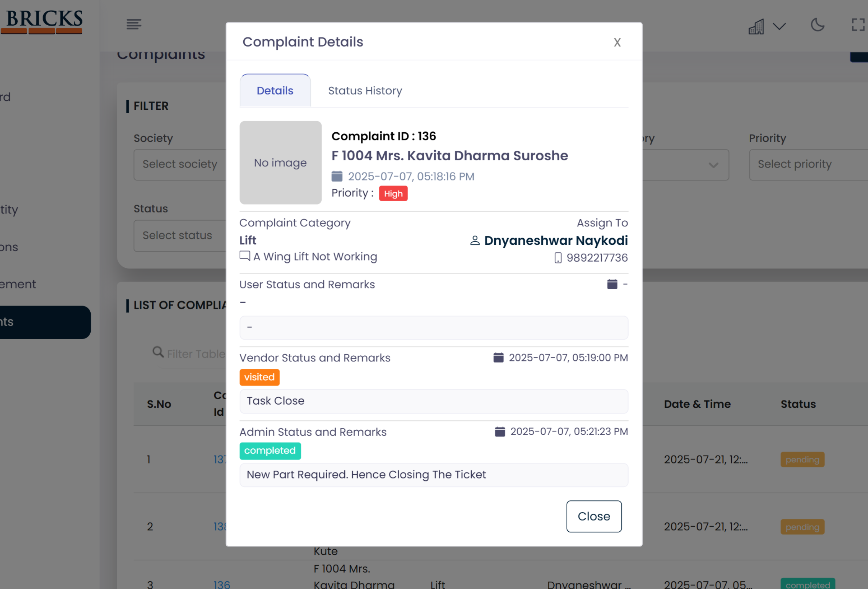Screen dimensions: 868x589
Task: Toggle dark mode moon icon
Action: (817, 25)
